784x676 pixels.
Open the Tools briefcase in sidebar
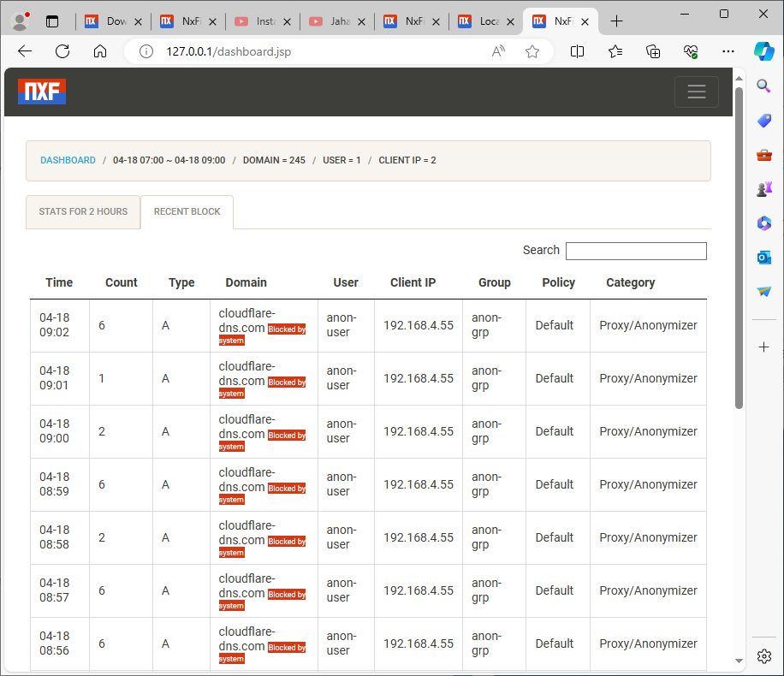[764, 155]
